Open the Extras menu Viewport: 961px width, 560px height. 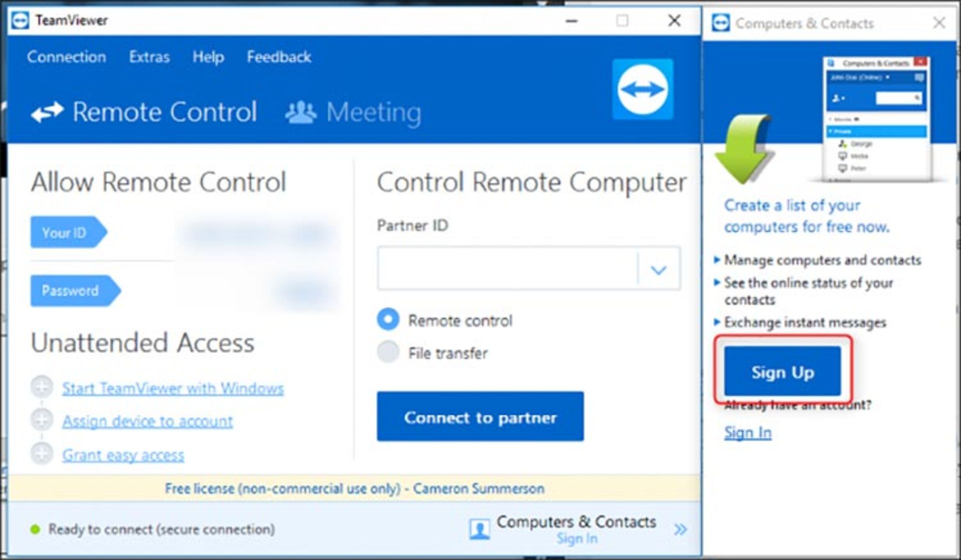click(x=149, y=57)
